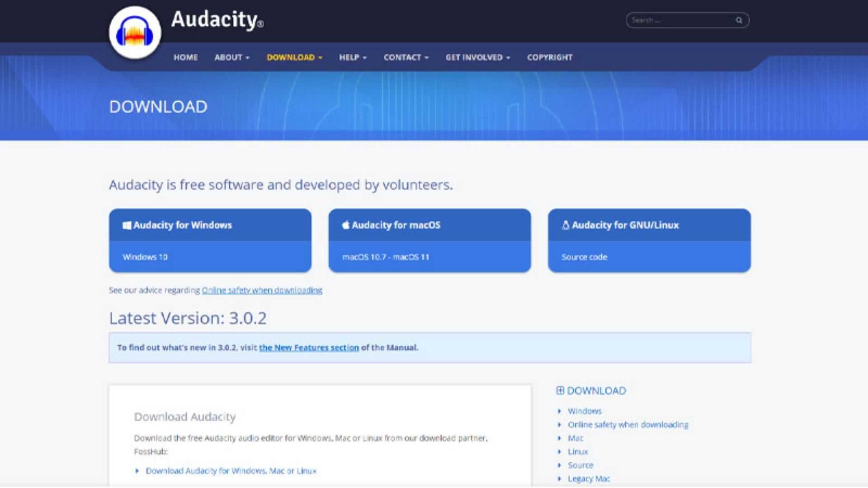This screenshot has width=868, height=488.
Task: Click the plus icon beside DOWNLOAD sidebar heading
Action: [560, 390]
